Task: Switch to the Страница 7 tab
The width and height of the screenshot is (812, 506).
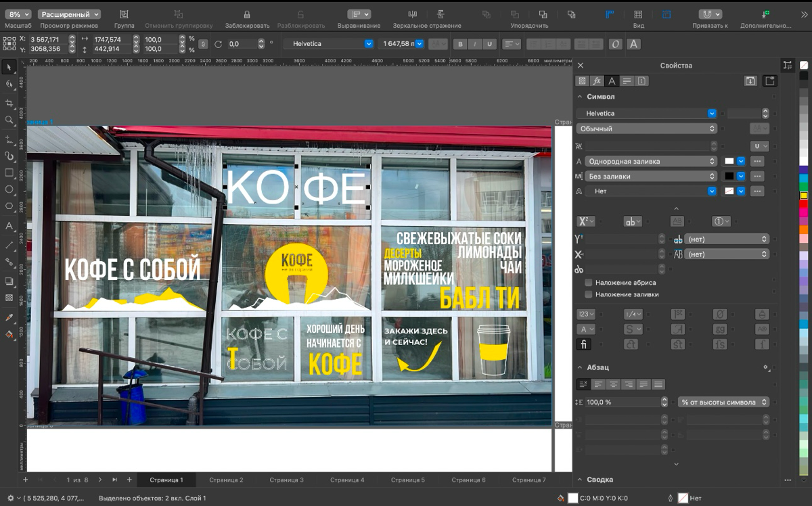Action: coord(529,480)
